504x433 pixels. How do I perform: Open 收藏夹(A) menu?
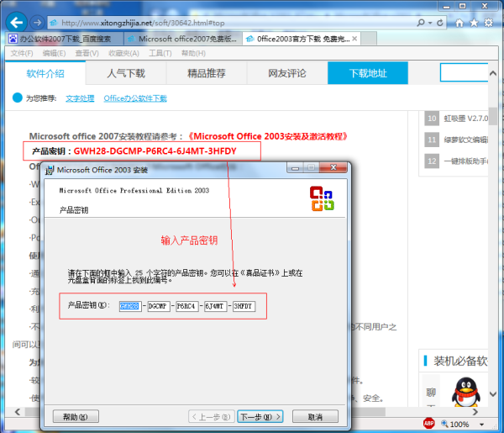pos(123,53)
